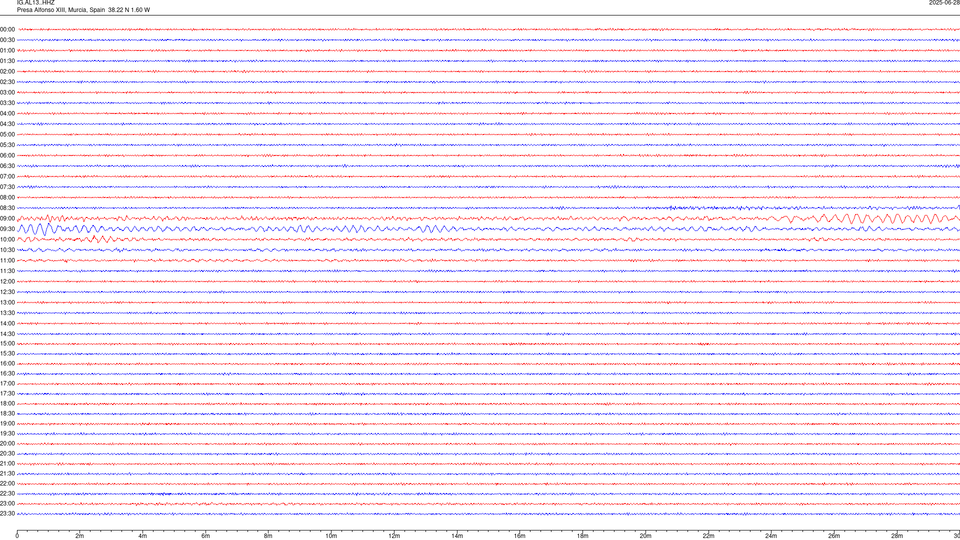Click the "14:30" row time label
Screen dimensions: 960x540
[x=7, y=334]
